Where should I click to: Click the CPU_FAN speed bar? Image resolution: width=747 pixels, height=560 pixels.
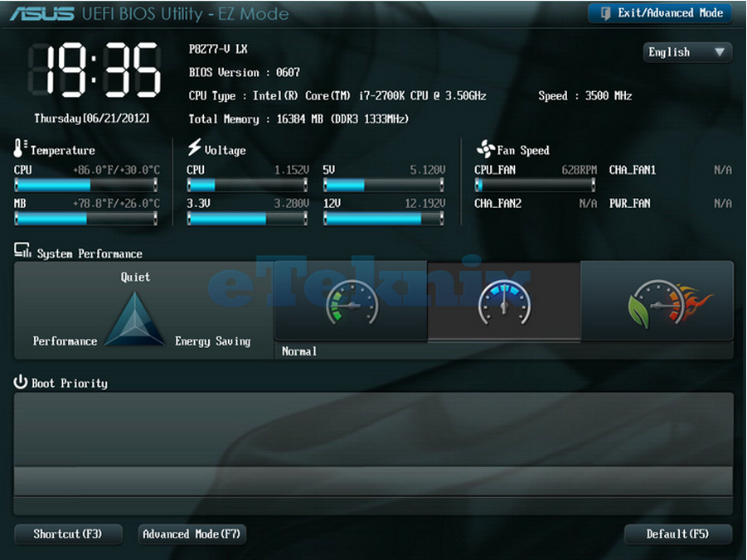point(535,185)
